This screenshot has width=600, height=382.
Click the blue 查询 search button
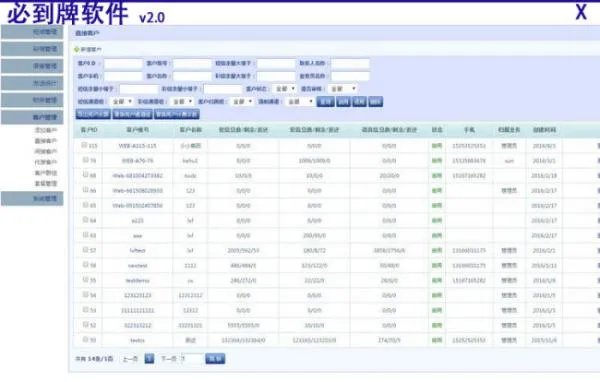point(325,102)
